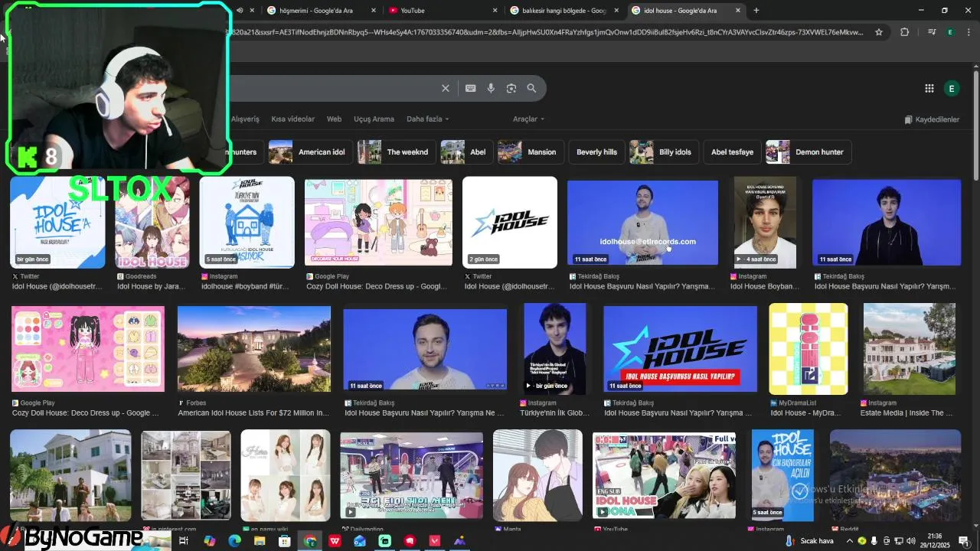
Task: Open Microsoft Store from the taskbar
Action: [x=285, y=541]
